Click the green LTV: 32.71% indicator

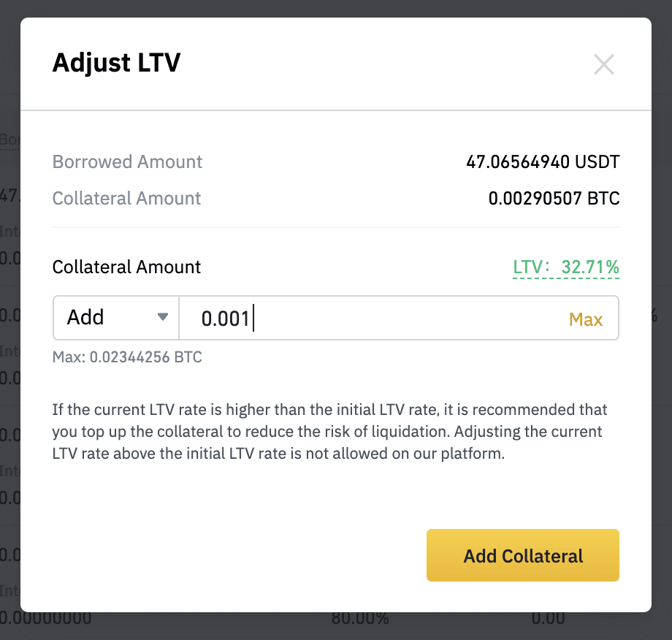tap(565, 267)
